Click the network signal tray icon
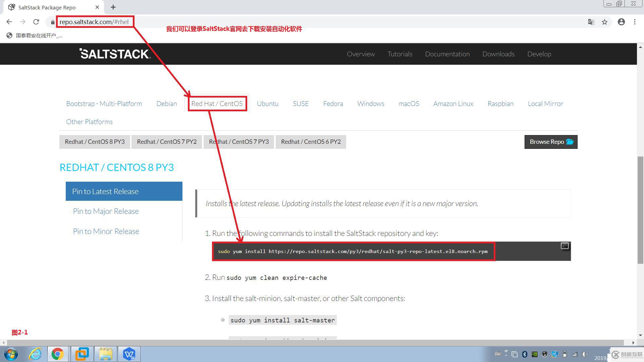 pos(575,354)
